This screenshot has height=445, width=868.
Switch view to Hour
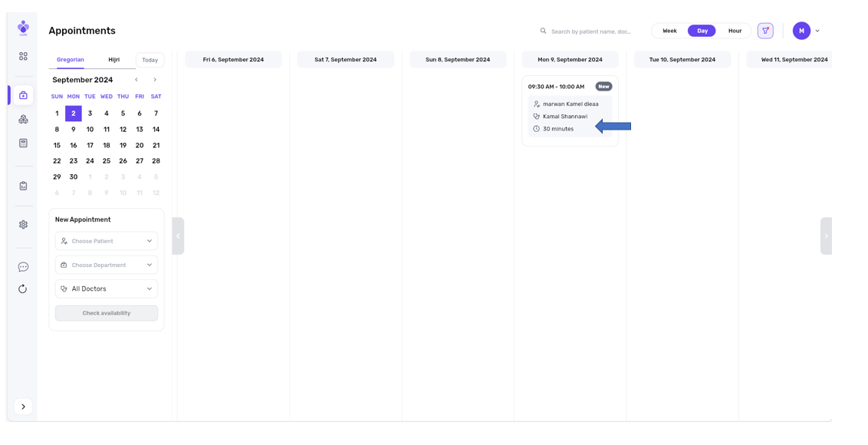coord(735,31)
